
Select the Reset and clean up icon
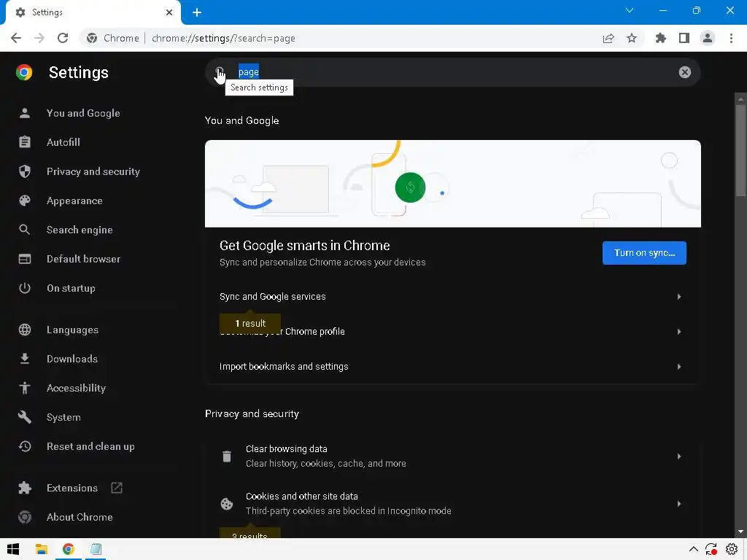(x=25, y=446)
